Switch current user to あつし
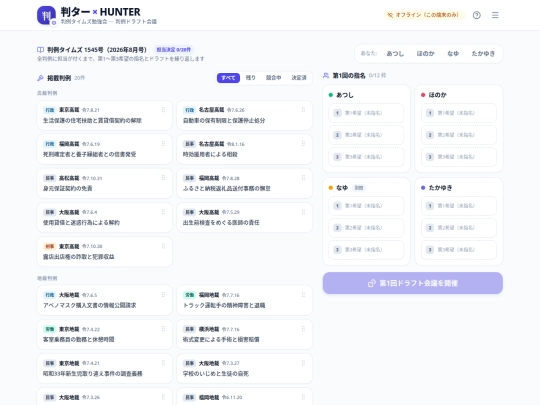Screen dimensions: 540x405 [395, 54]
